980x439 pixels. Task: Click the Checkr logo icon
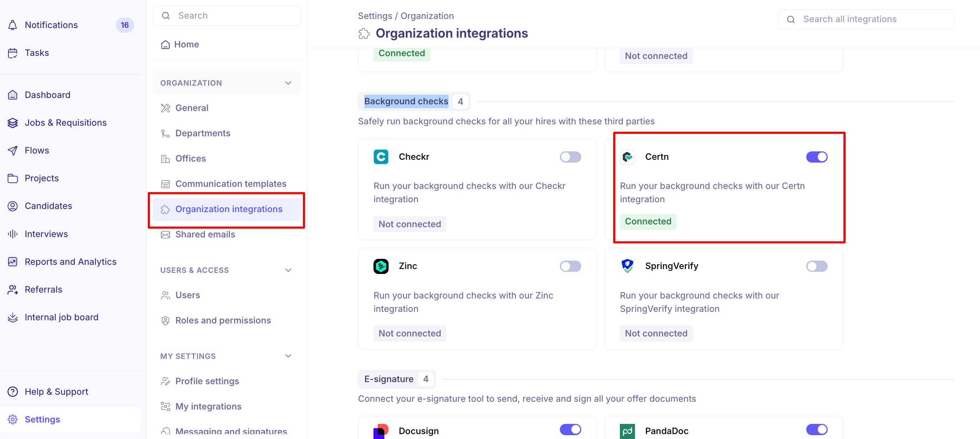pyautogui.click(x=381, y=157)
